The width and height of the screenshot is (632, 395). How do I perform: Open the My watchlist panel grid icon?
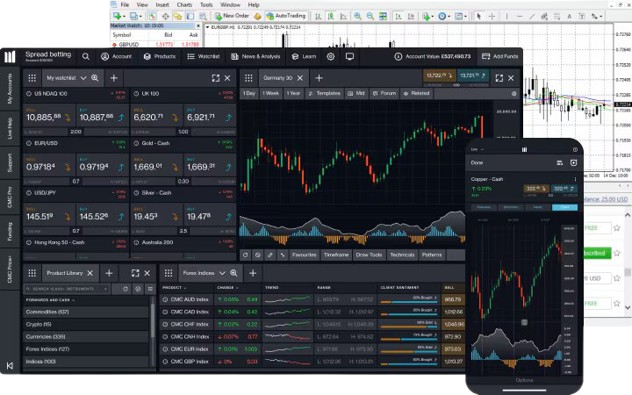tap(32, 78)
